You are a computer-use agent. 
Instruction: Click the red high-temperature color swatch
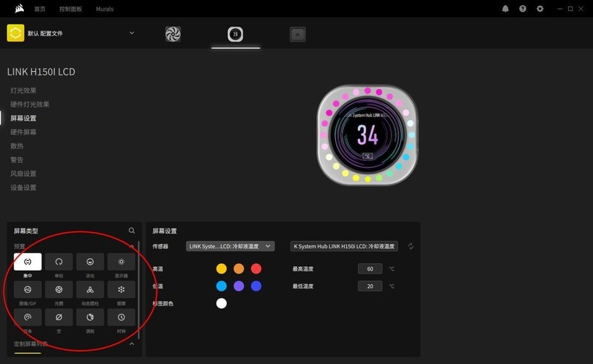[256, 268]
